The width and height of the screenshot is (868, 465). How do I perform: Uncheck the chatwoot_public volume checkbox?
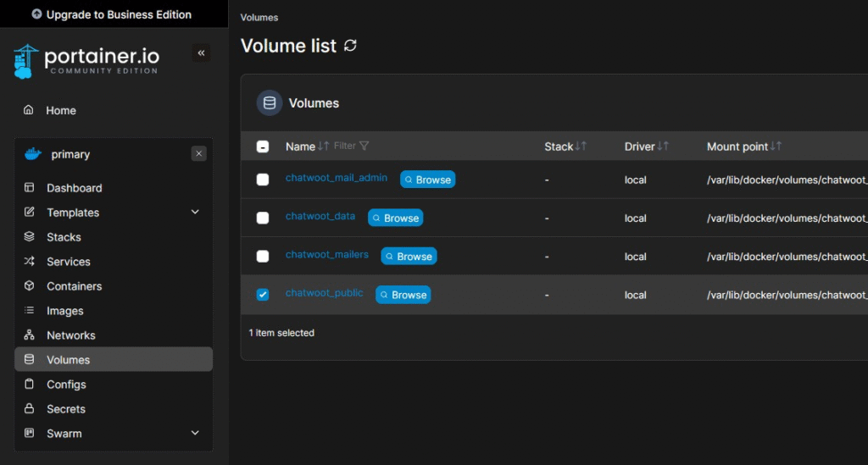coord(263,295)
